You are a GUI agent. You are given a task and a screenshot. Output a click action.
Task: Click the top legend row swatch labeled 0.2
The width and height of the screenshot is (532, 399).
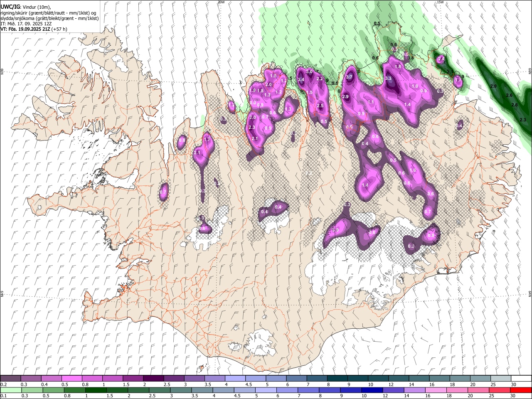[x=10, y=379]
